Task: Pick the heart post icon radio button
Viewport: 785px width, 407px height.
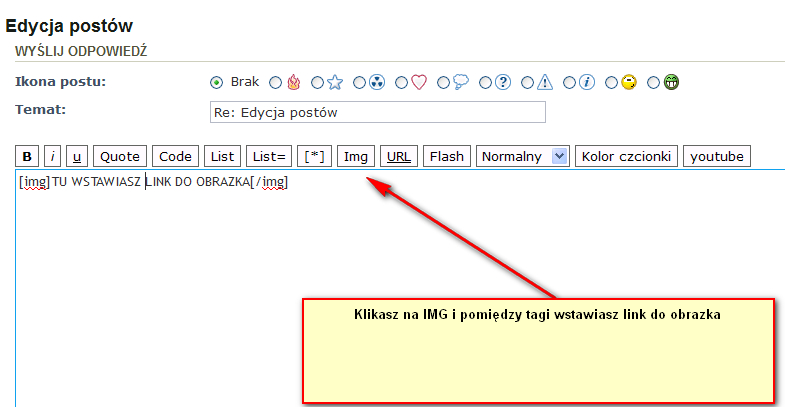Action: point(419,82)
